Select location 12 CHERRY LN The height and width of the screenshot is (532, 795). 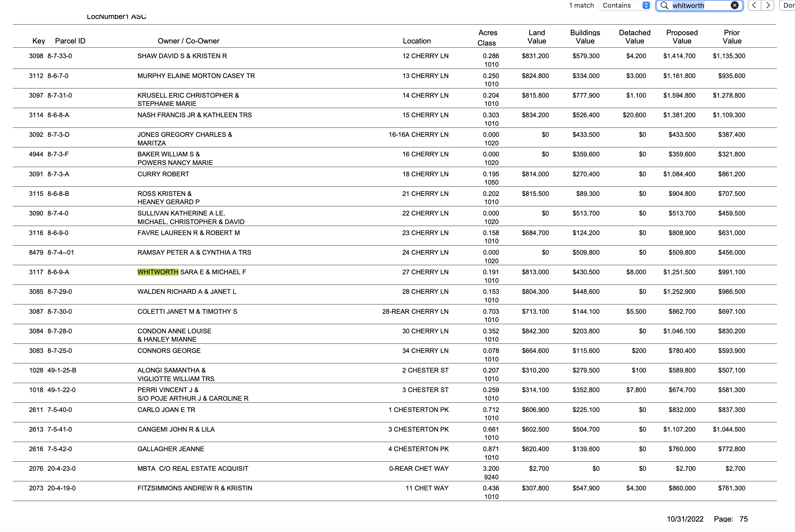[x=425, y=56]
